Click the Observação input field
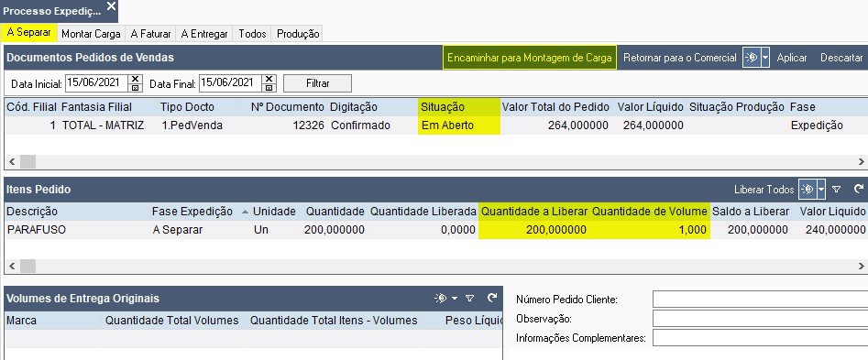868x360 pixels. tap(760, 319)
